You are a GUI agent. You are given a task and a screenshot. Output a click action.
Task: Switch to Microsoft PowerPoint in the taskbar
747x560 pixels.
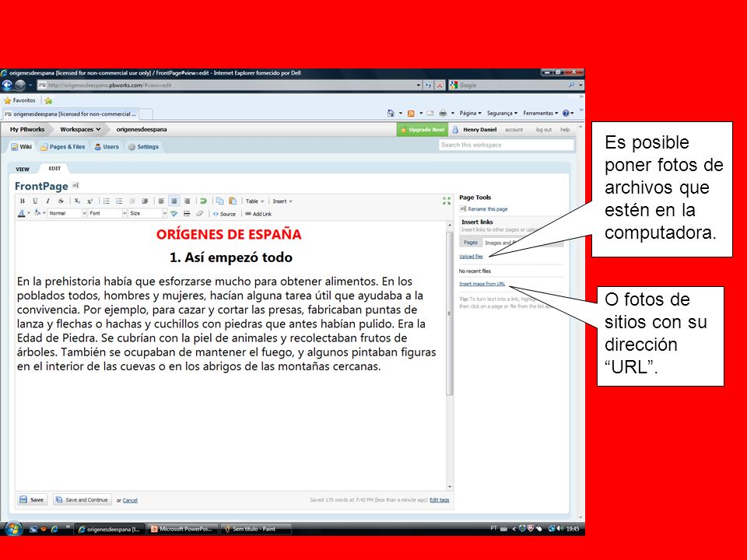[182, 529]
